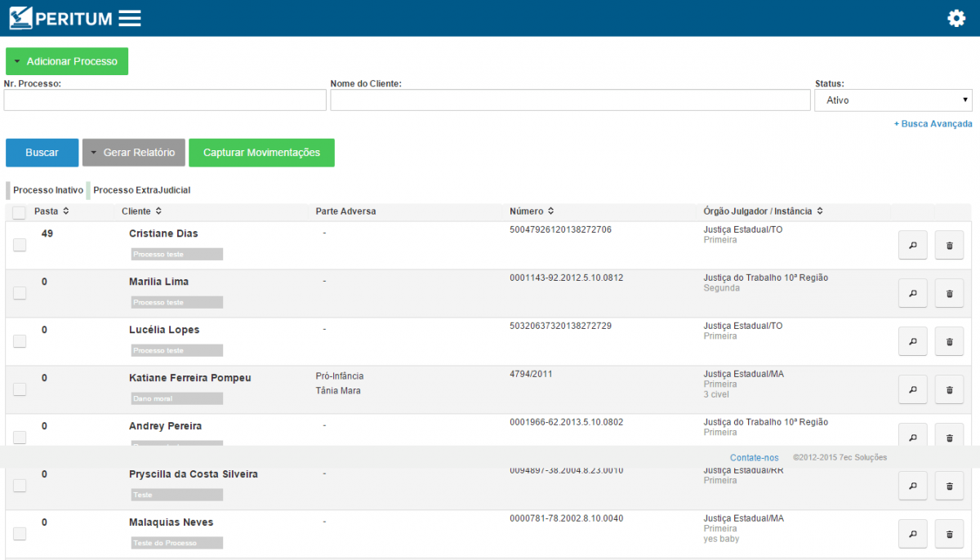View Katiane Ferreira Pompeu process details
The width and height of the screenshot is (980, 560).
pos(912,389)
